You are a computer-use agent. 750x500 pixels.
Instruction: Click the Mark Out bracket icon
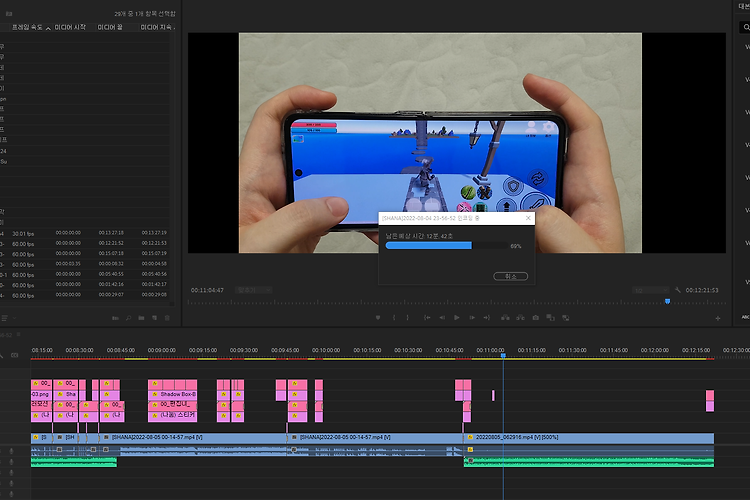click(408, 318)
